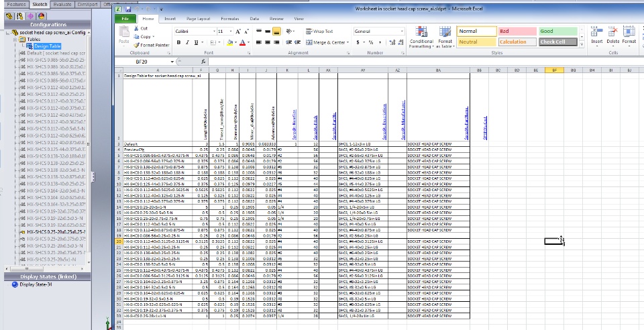This screenshot has width=644, height=330.
Task: Toggle Align Text Left
Action: click(259, 42)
